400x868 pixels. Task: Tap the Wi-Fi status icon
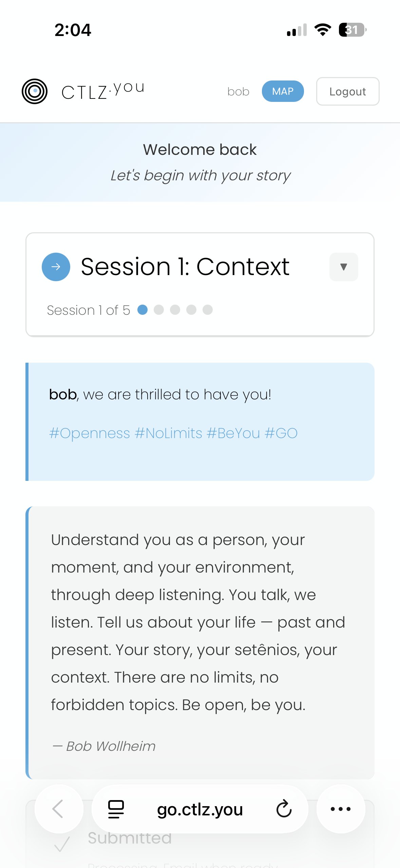pos(323,30)
